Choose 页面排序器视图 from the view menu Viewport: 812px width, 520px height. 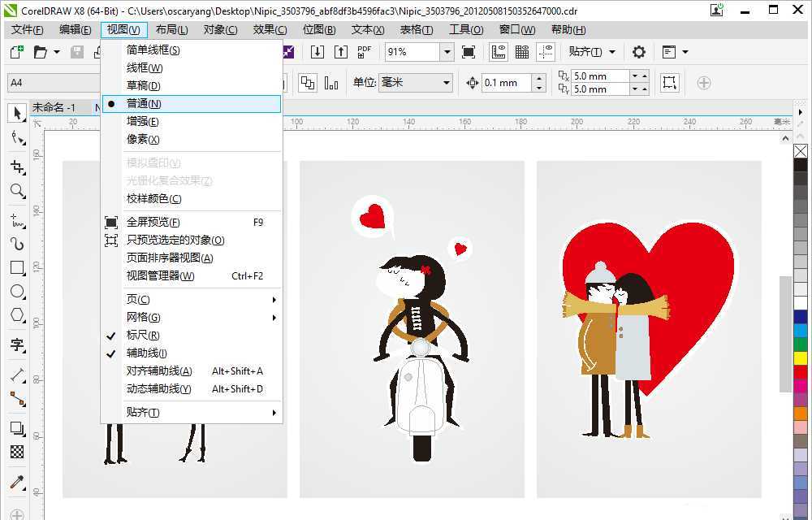(172, 256)
